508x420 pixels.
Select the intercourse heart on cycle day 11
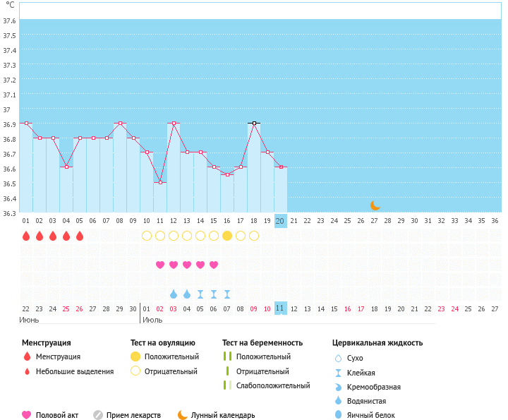click(x=160, y=265)
